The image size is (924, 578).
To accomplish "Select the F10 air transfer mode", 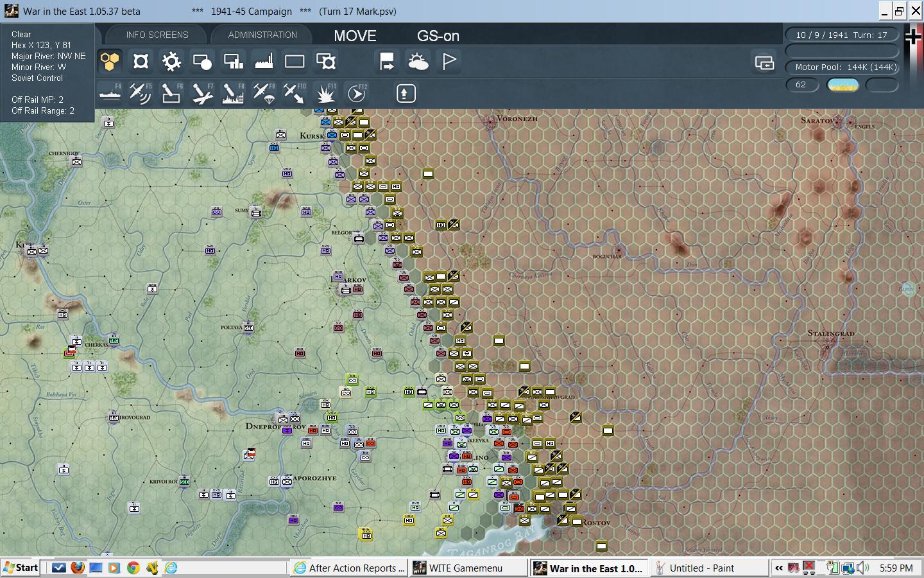I will 295,94.
